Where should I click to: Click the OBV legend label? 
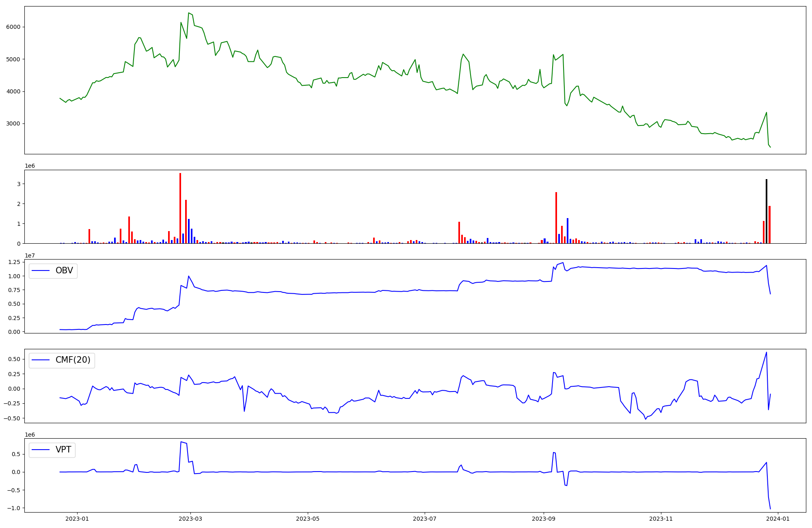(64, 270)
